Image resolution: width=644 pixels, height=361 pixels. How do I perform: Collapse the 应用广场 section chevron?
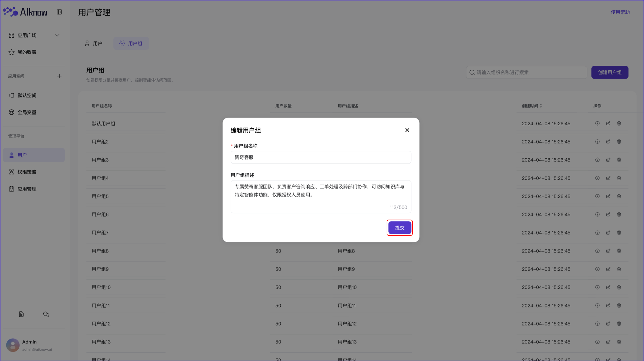click(x=57, y=35)
